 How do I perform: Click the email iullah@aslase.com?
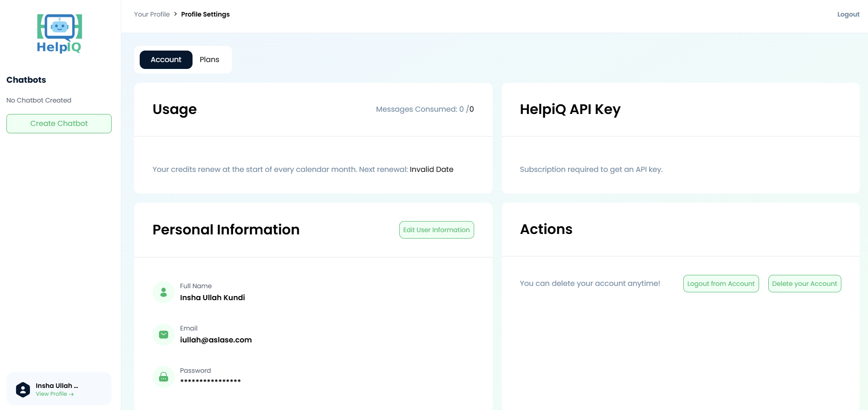point(216,340)
